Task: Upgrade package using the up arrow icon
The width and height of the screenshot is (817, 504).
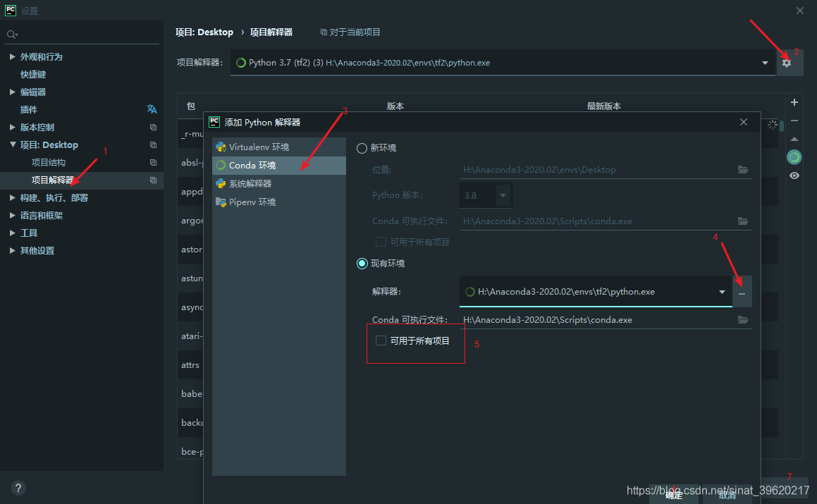Action: coord(794,139)
